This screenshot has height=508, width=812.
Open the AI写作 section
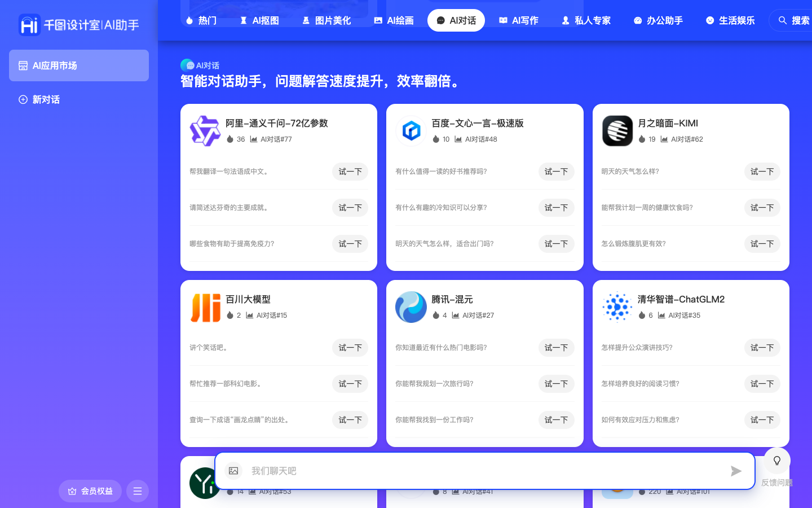(x=518, y=20)
